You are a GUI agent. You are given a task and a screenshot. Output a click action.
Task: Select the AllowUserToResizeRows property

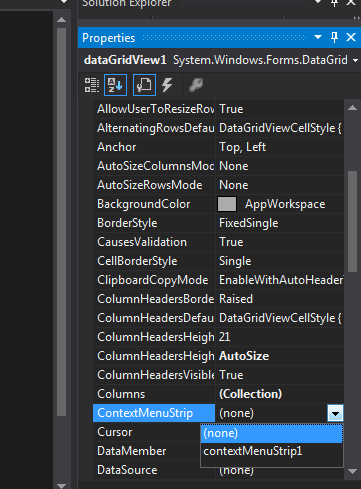pos(155,109)
